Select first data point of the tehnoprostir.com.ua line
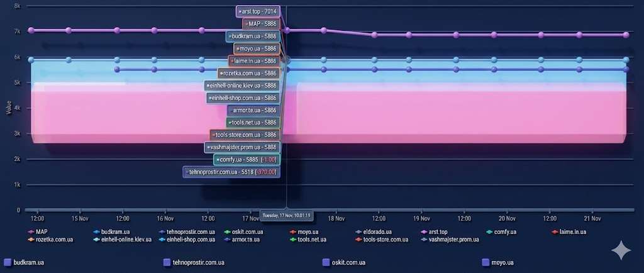Viewport: 644px width, 273px height. click(x=117, y=69)
